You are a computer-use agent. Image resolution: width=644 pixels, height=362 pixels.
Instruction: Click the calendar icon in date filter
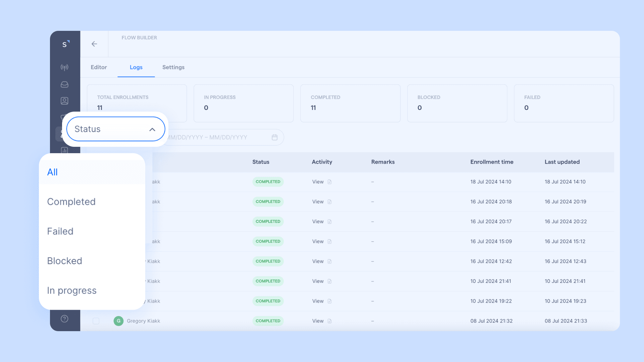pyautogui.click(x=275, y=137)
